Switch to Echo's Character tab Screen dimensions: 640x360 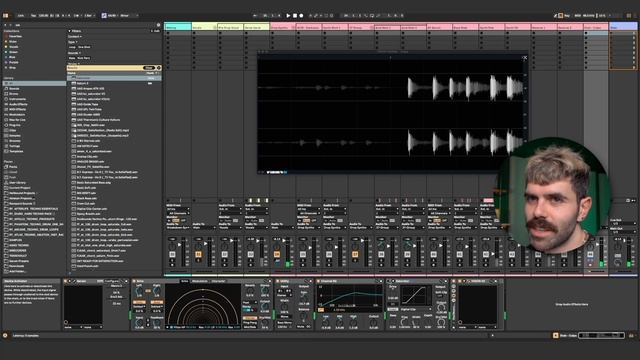point(218,281)
